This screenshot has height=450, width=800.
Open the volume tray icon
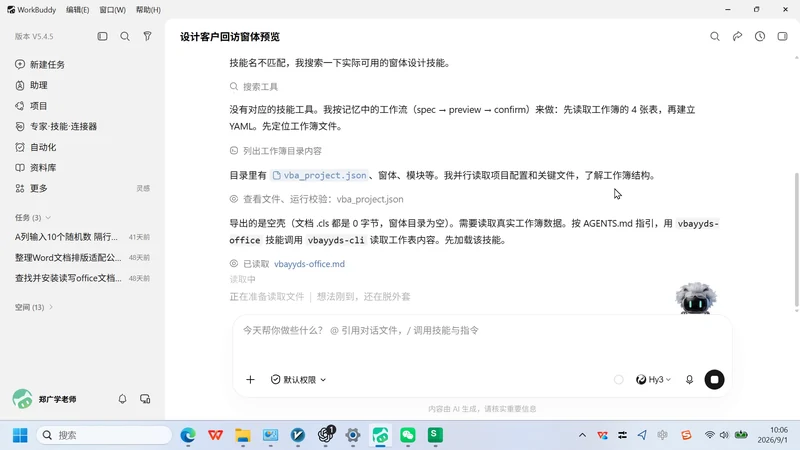coord(724,435)
